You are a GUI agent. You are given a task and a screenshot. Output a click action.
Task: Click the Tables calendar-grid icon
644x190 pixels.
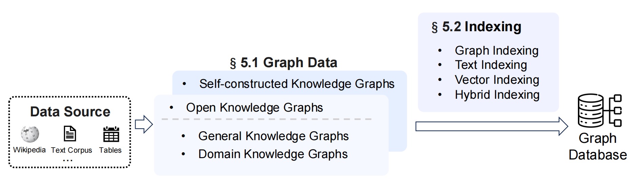(x=111, y=134)
